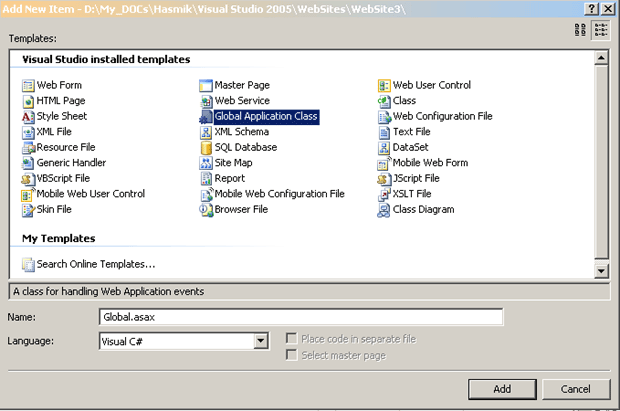Viewport: 620px width, 411px height.
Task: Select the "Mobile Web Form" label
Action: [430, 163]
